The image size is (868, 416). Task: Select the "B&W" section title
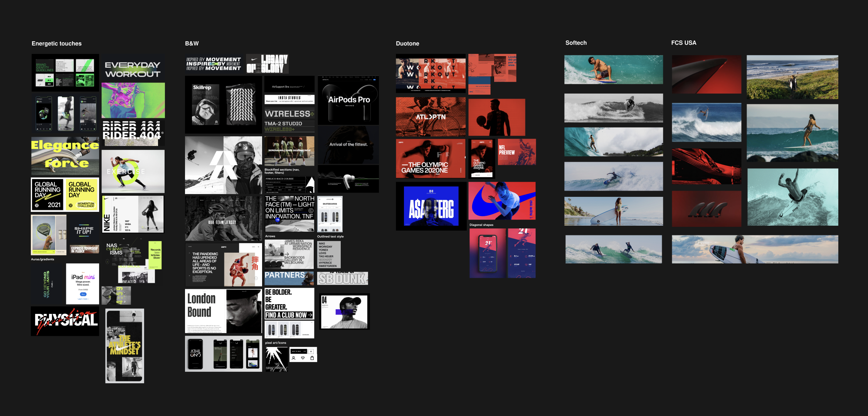(192, 44)
